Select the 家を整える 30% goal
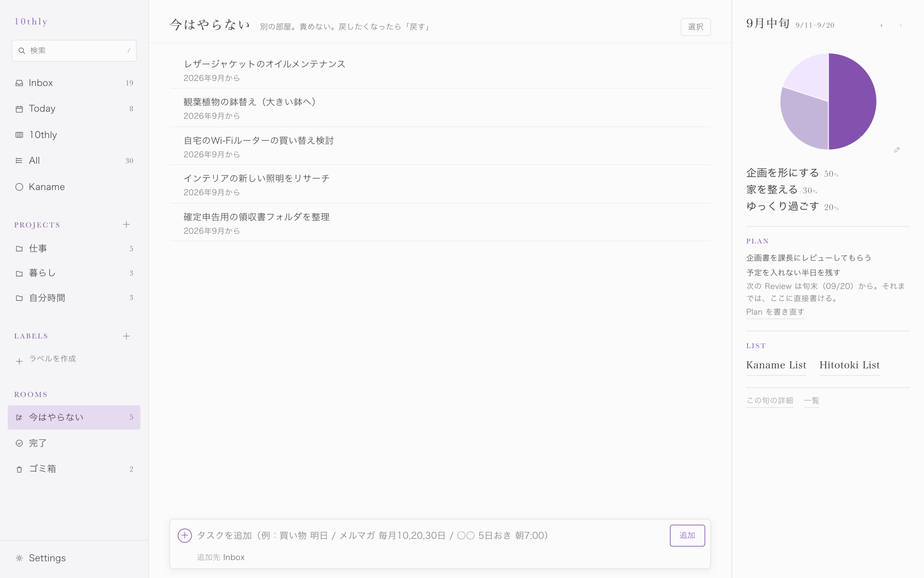Image resolution: width=924 pixels, height=578 pixels. coord(781,190)
